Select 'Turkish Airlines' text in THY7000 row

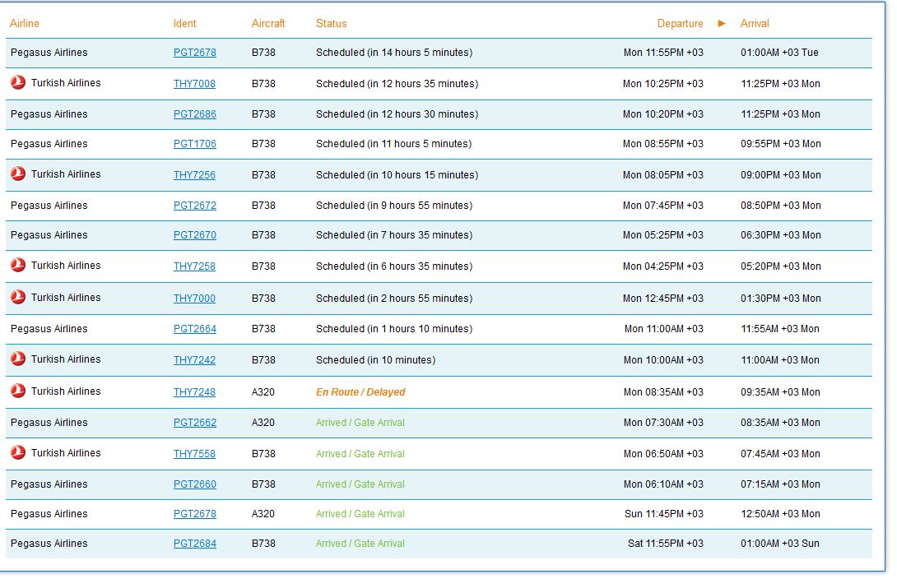(x=66, y=298)
